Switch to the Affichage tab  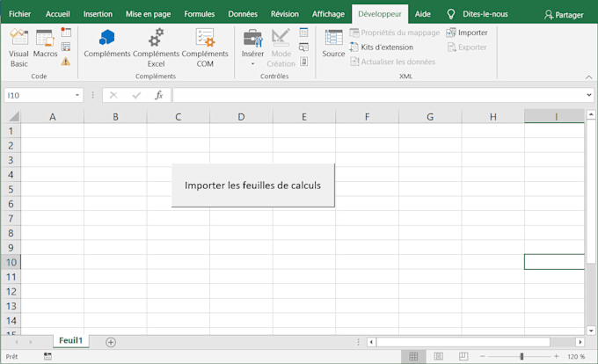pos(328,14)
